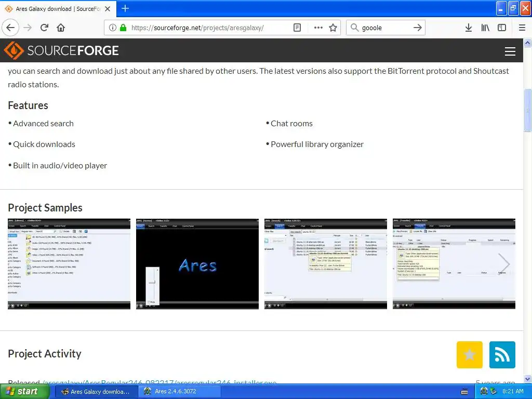Viewport: 532px width, 399px height.
Task: Click the keyboard icon in system tray
Action: pos(465,392)
